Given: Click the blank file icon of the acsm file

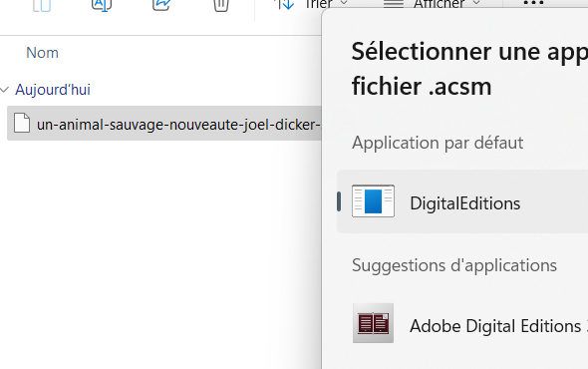Looking at the screenshot, I should click(22, 123).
